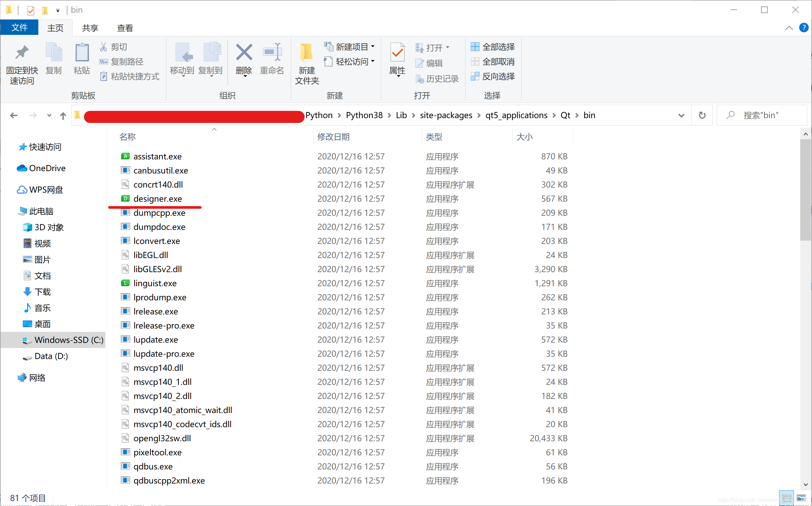The height and width of the screenshot is (506, 812).
Task: Click inside the search bin field
Action: coord(762,115)
